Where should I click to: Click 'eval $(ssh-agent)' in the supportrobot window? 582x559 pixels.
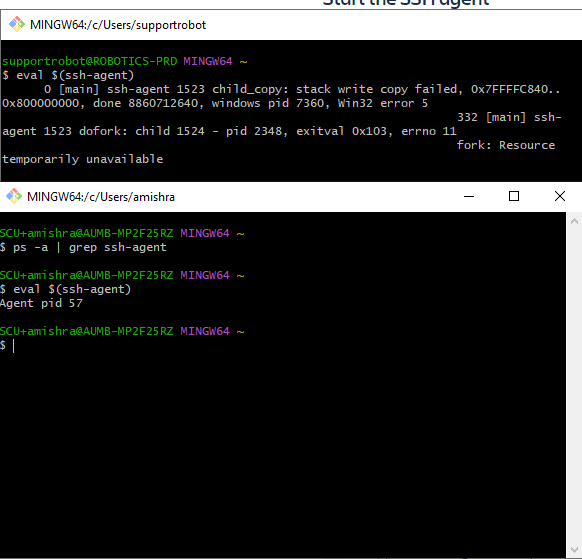pos(75,75)
